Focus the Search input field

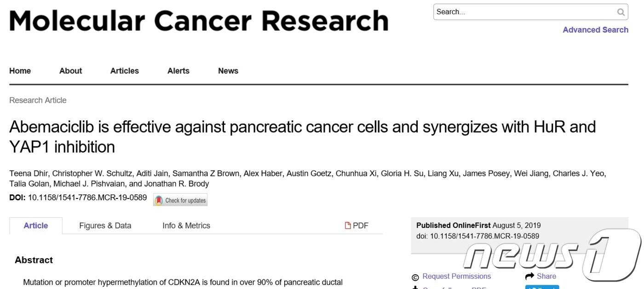[524, 12]
